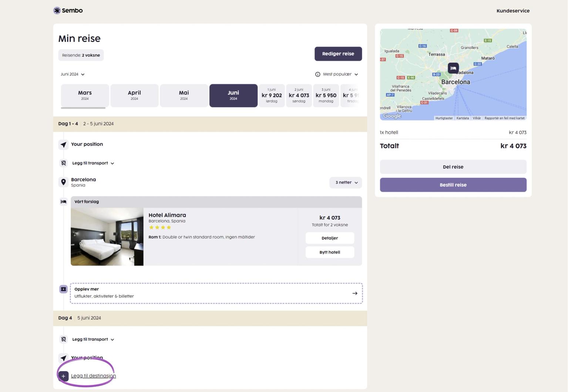Click Rapportér en feil med kartet

pyautogui.click(x=504, y=118)
